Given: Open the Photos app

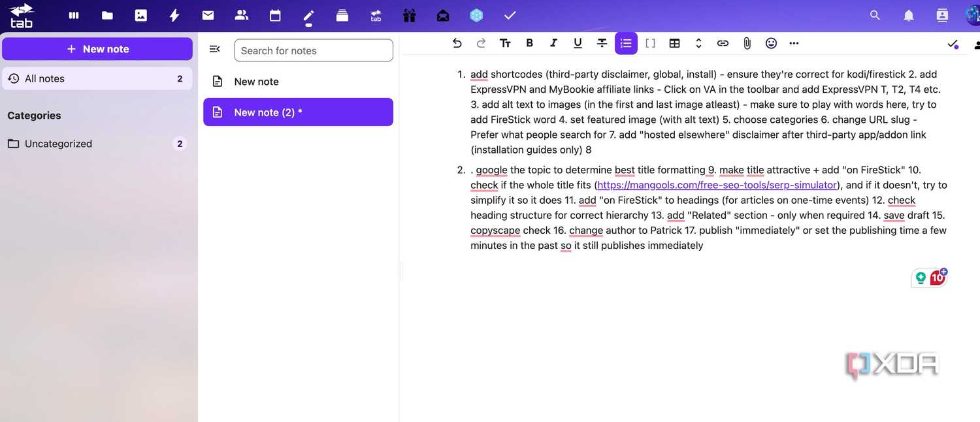Looking at the screenshot, I should coord(141,15).
